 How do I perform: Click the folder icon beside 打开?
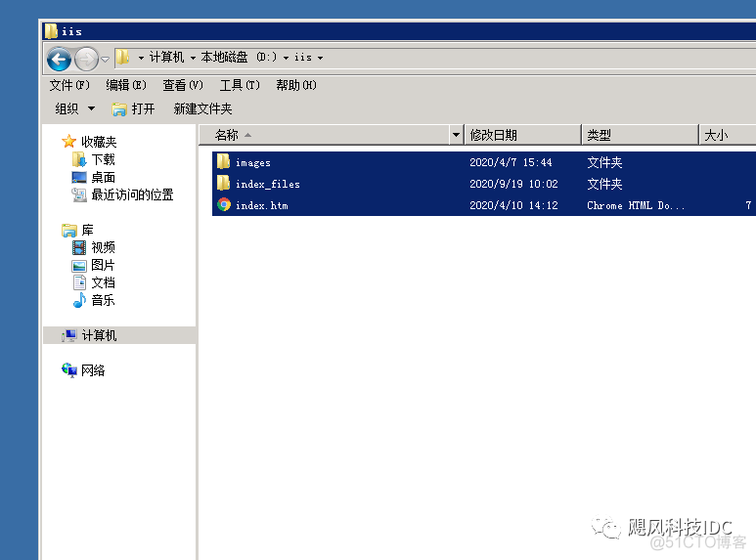tap(118, 109)
